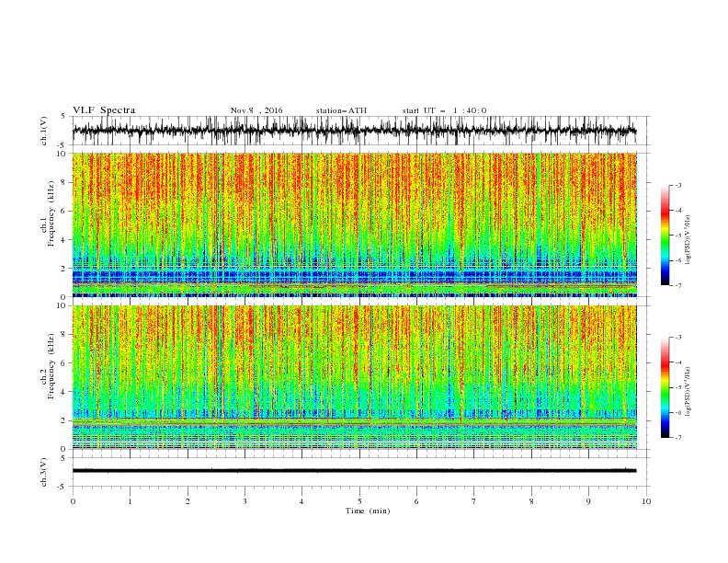The width and height of the screenshot is (728, 563).
Task: Click the "8" kHz tick on ch.1 spectrogram
Action: (x=64, y=182)
